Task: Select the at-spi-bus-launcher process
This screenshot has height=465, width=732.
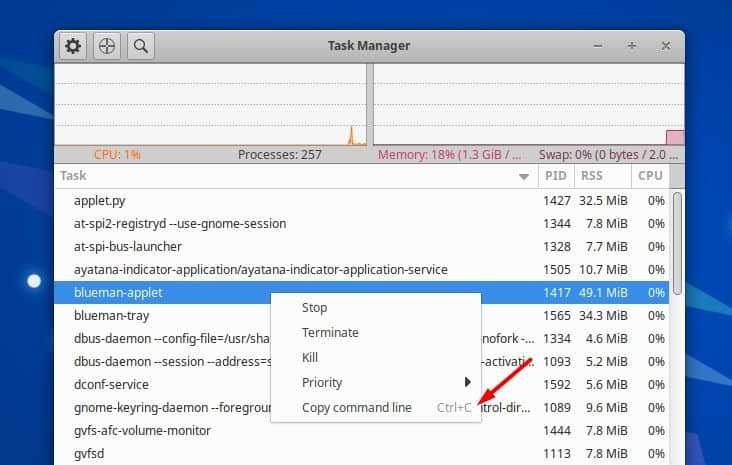Action: point(362,247)
